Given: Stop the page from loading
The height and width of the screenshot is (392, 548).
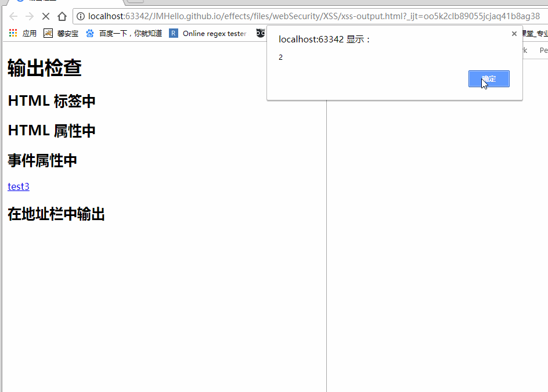Looking at the screenshot, I should [x=46, y=16].
